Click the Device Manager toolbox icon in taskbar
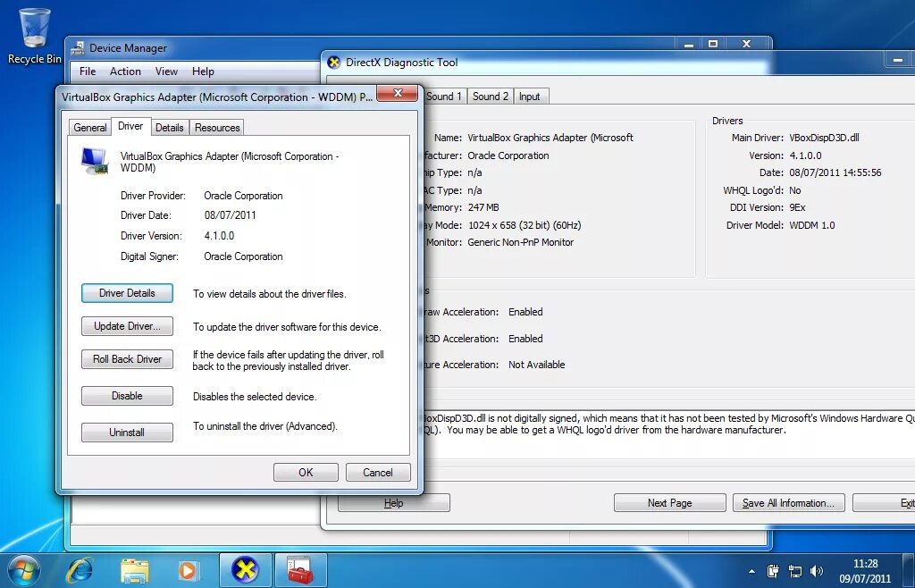The image size is (915, 588). (x=300, y=569)
